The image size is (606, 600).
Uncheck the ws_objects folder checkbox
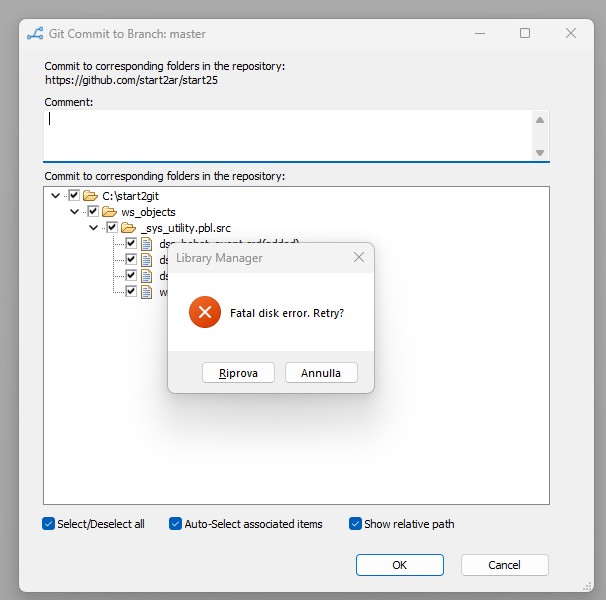(x=93, y=212)
